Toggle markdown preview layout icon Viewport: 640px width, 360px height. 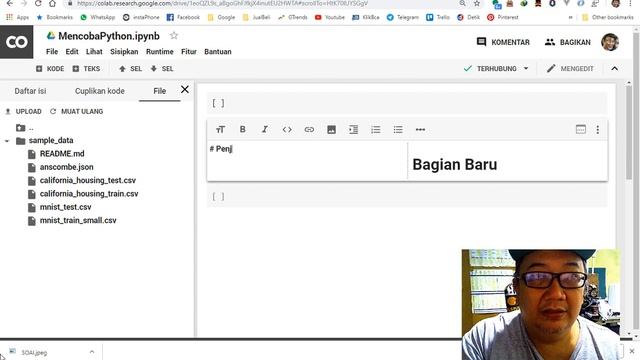(x=581, y=129)
